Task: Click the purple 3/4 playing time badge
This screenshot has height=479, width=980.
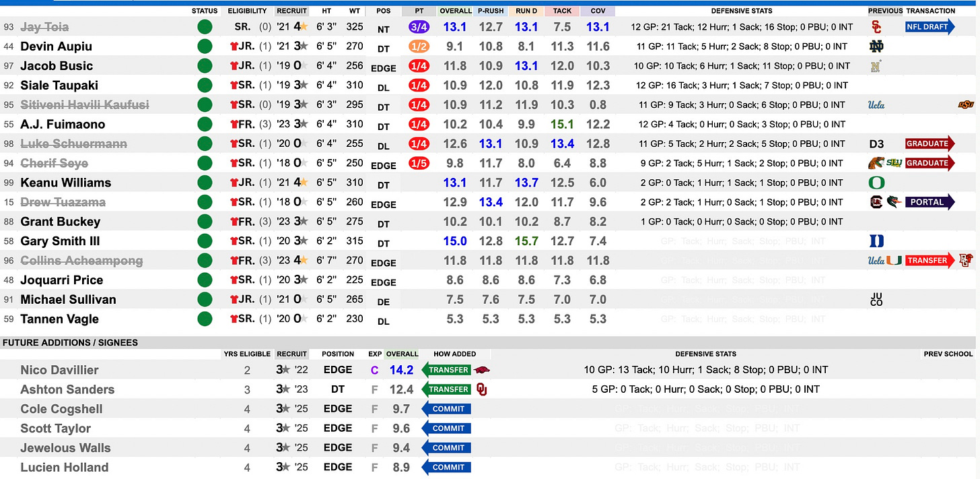Action: point(419,27)
